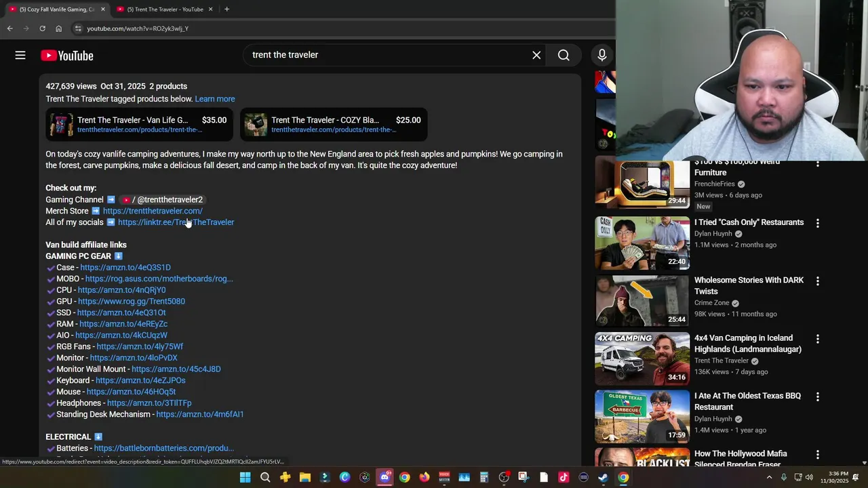Open the linktr.ee socials link

click(x=176, y=222)
